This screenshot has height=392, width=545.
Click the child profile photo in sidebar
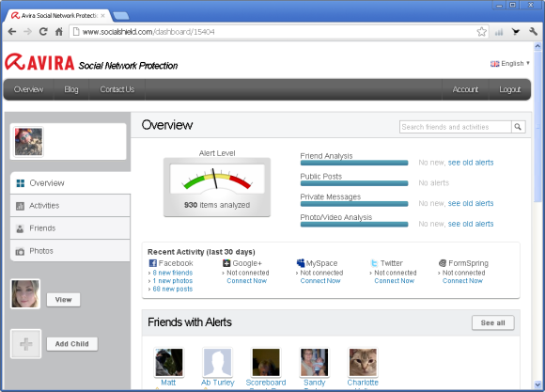25,293
